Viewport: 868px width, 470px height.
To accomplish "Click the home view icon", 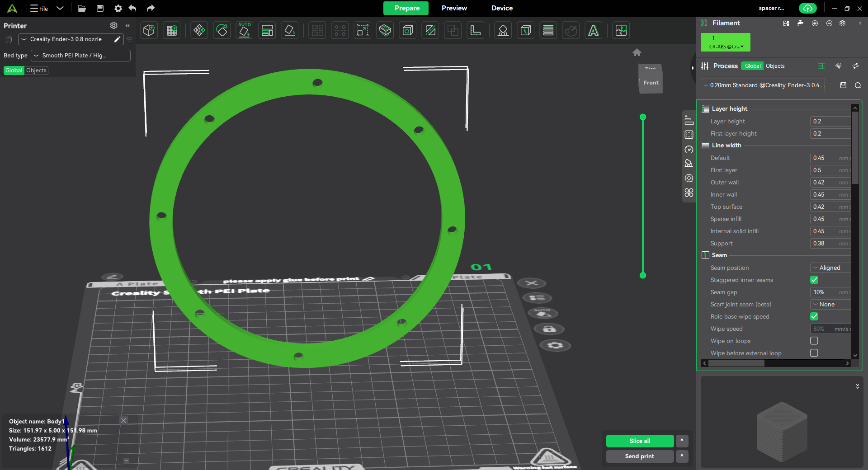I will 637,52.
